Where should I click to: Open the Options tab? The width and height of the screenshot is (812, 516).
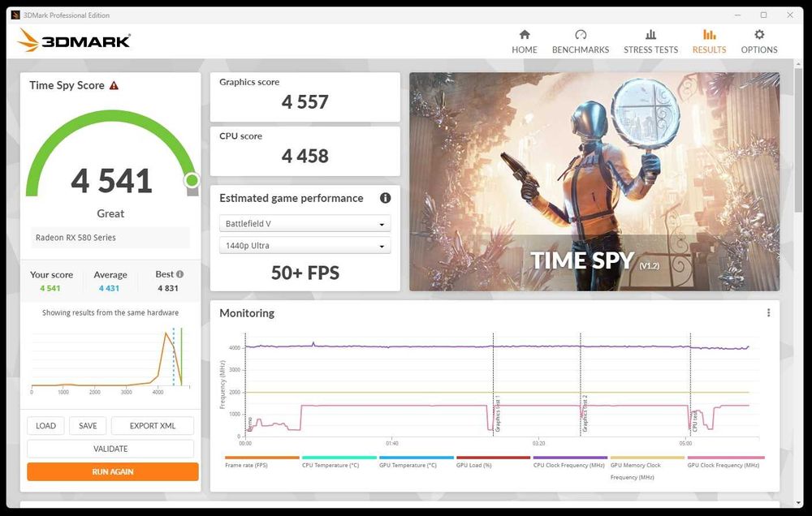click(758, 42)
